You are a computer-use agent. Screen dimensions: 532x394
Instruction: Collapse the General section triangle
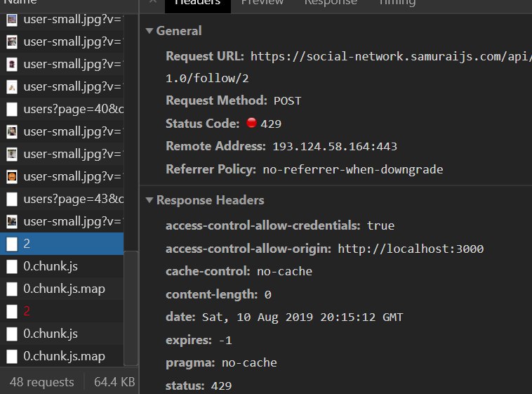(x=149, y=31)
